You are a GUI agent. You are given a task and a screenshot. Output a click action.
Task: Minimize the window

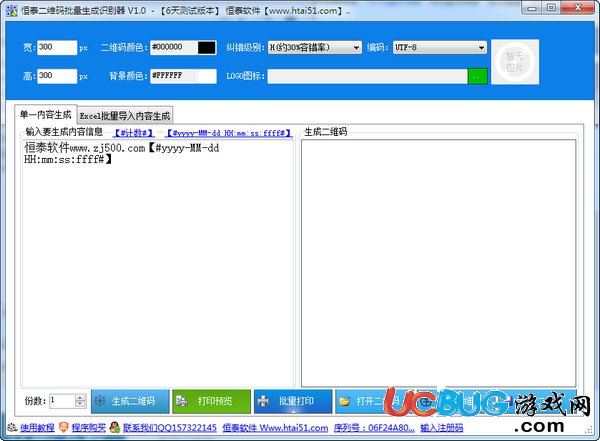point(533,8)
